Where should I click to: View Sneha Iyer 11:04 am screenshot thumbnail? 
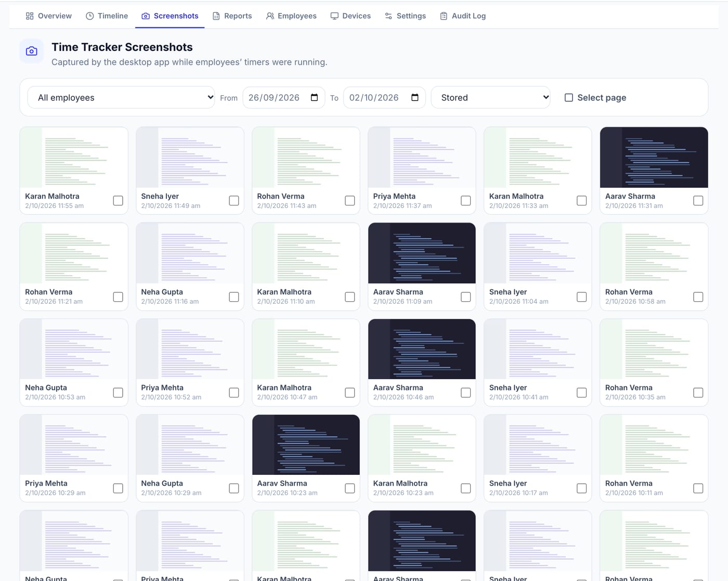tap(538, 253)
